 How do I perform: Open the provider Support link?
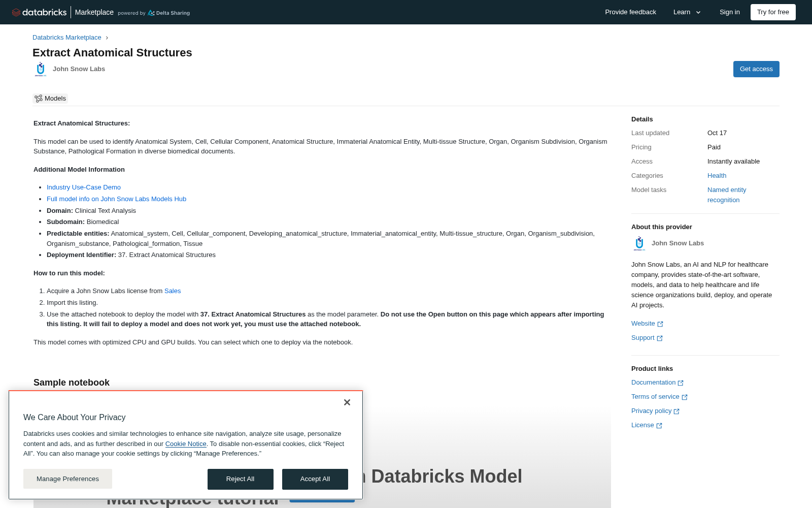pos(642,338)
